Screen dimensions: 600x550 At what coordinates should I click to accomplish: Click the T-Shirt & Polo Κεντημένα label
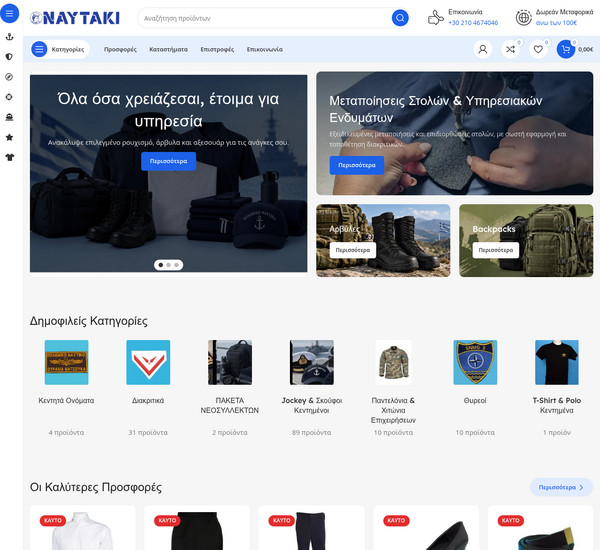557,405
